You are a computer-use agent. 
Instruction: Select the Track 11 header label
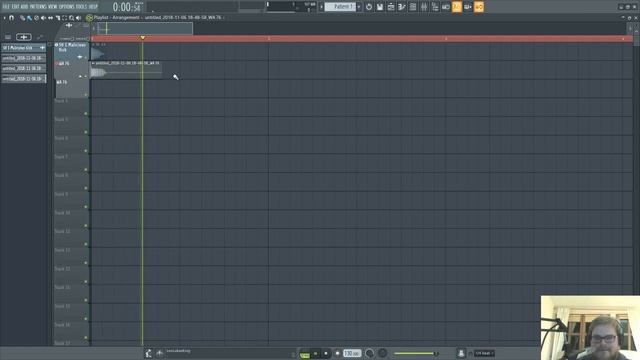pyautogui.click(x=62, y=231)
